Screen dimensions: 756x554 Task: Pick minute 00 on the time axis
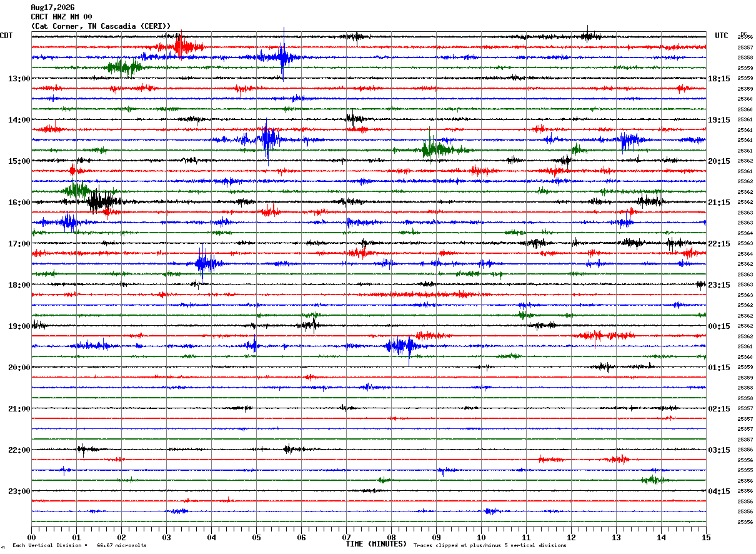pos(31,537)
